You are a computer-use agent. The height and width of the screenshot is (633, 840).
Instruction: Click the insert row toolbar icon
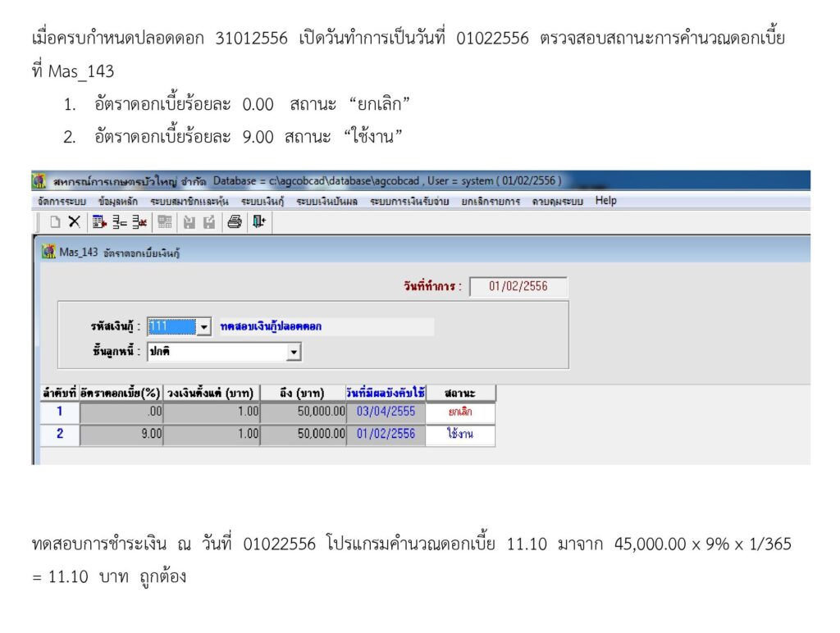[118, 221]
